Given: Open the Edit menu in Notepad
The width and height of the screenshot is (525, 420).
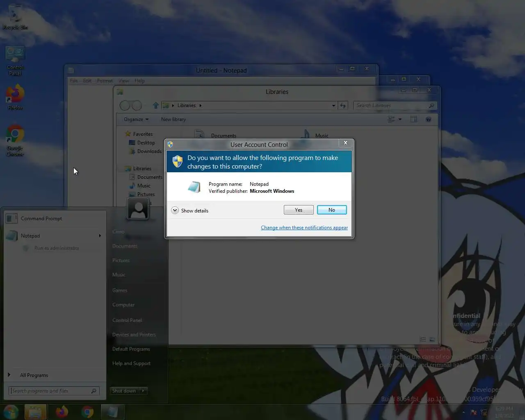Looking at the screenshot, I should [87, 81].
